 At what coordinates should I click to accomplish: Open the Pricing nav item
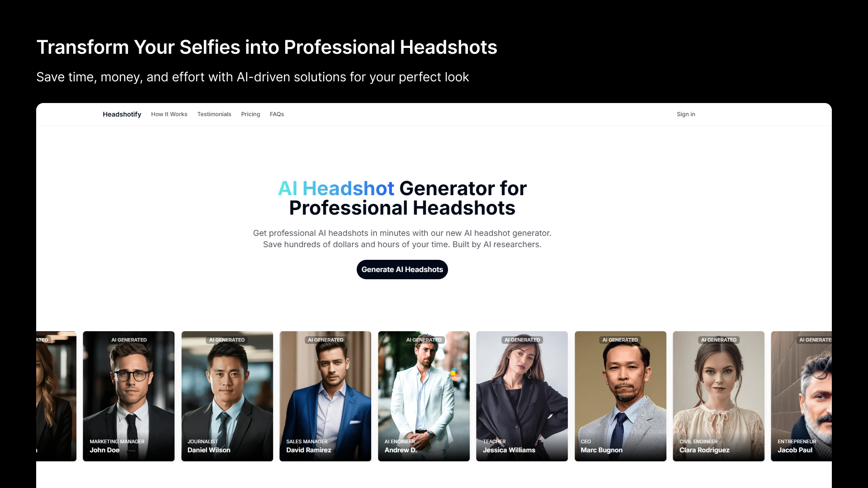[250, 114]
